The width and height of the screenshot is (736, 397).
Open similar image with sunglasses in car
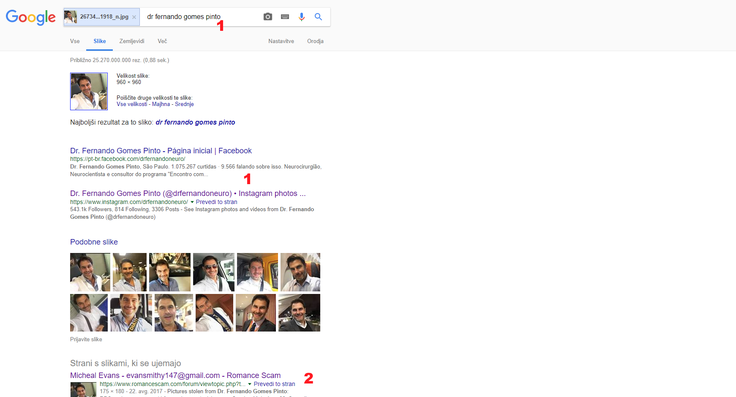[214, 272]
